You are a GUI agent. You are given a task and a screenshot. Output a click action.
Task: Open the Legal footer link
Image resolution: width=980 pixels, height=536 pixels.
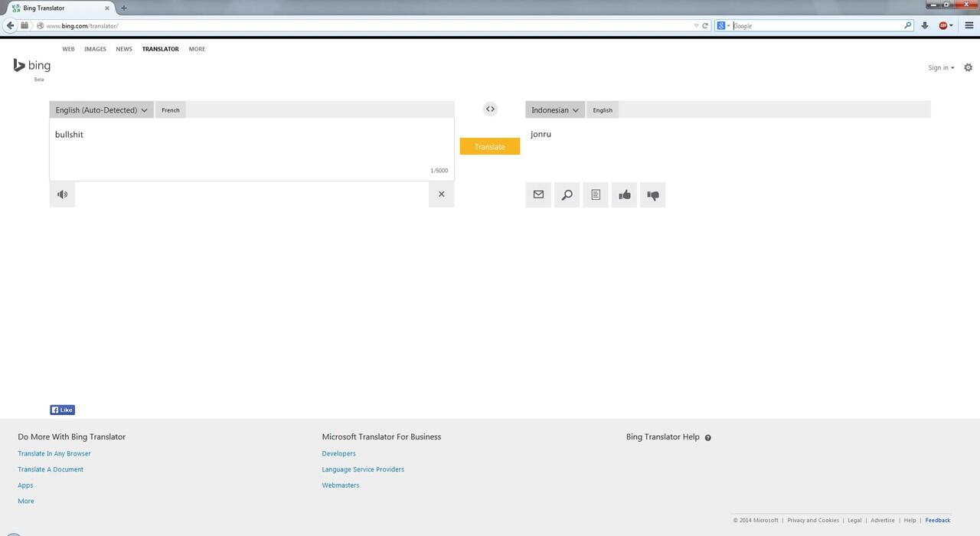854,521
